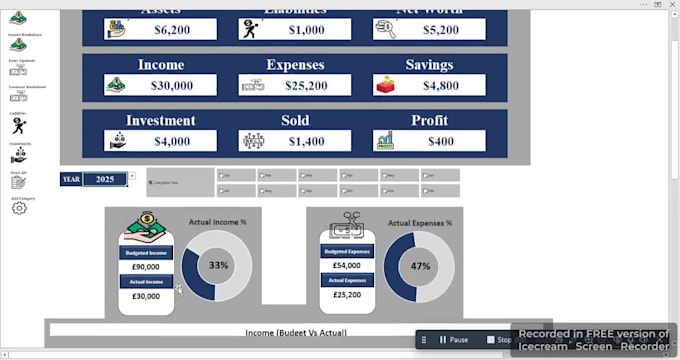Open the Add Category gear icon
Image resolution: width=680 pixels, height=360 pixels.
point(19,208)
